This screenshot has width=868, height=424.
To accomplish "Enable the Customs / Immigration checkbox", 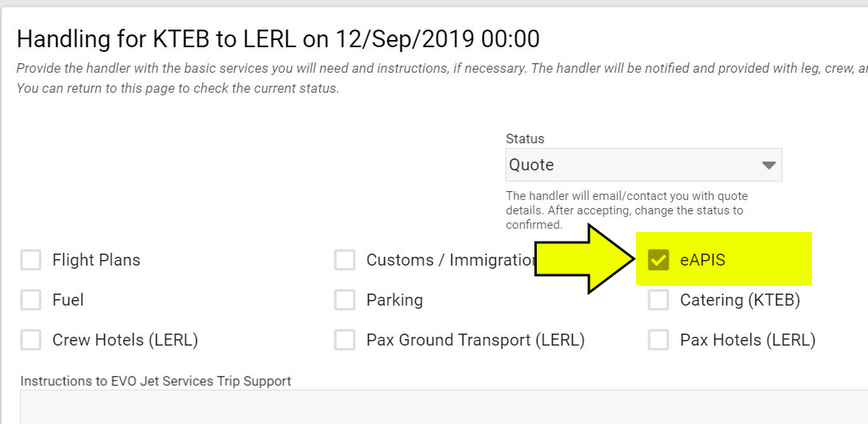I will tap(344, 260).
